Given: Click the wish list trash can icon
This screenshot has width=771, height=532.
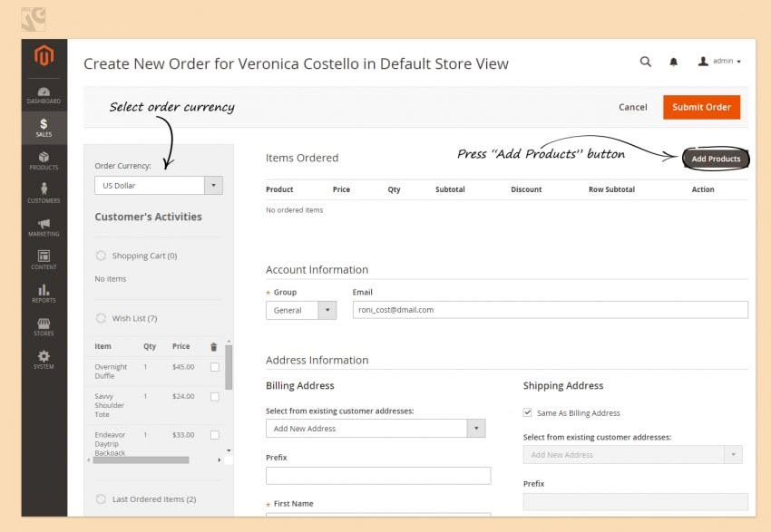Looking at the screenshot, I should point(213,347).
